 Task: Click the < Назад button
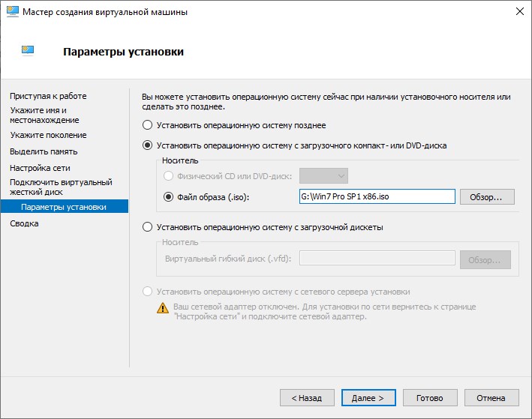click(307, 398)
